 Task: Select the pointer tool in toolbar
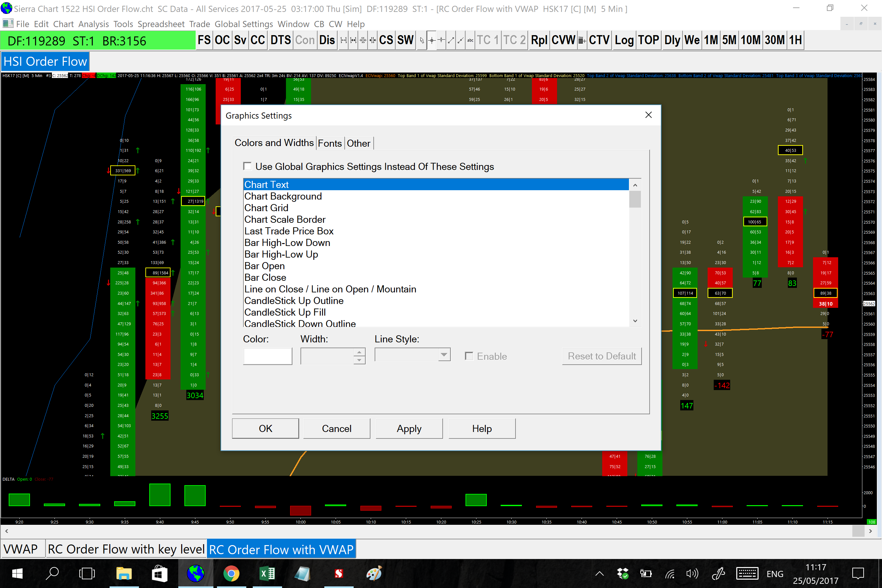[422, 40]
